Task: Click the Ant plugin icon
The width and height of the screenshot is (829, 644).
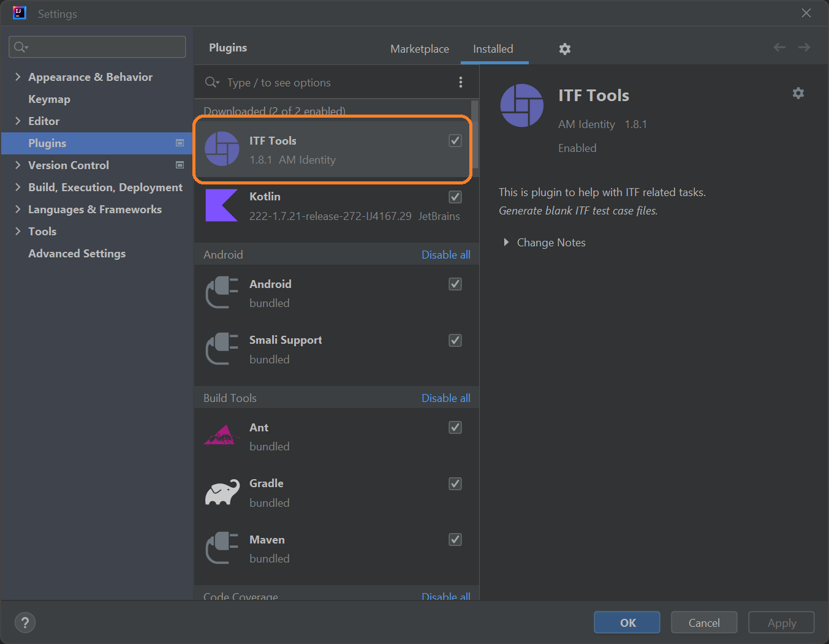Action: 221,435
